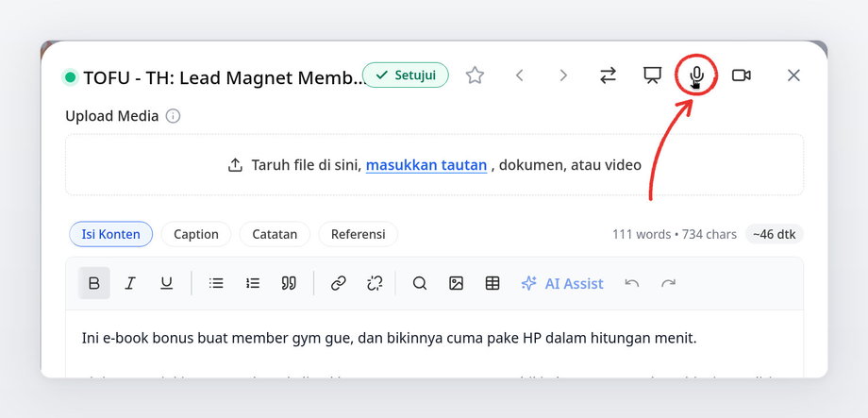Click the 111 words • 734 chars counter
This screenshot has height=418, width=868.
[x=675, y=234]
